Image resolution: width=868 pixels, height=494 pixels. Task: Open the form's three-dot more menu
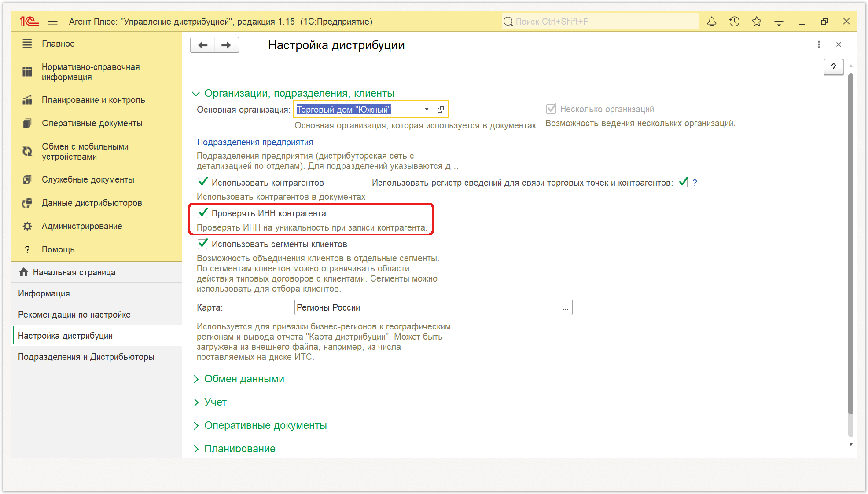click(819, 44)
